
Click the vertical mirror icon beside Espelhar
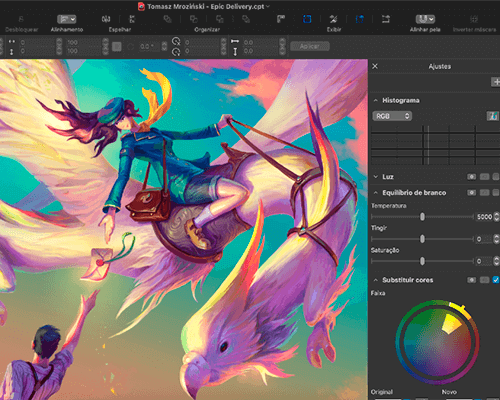pos(132,19)
